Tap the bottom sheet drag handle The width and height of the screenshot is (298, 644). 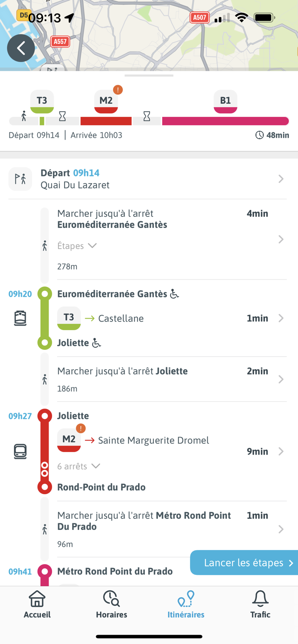(x=149, y=76)
